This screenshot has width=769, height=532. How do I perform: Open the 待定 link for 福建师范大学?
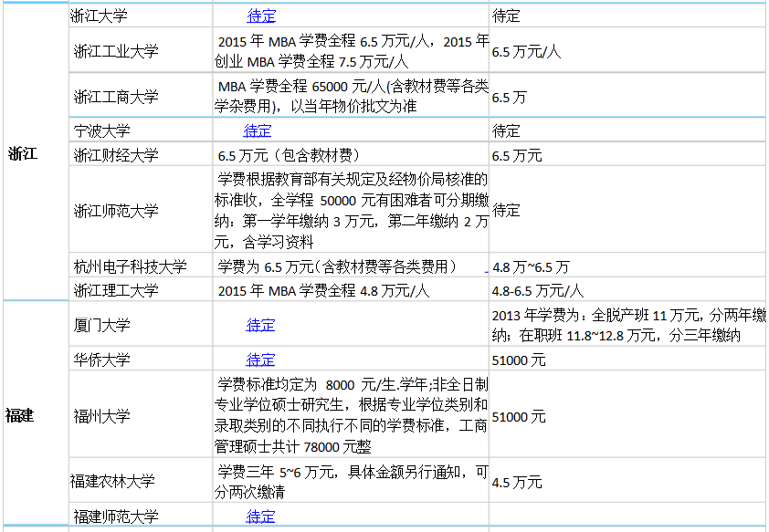[x=260, y=516]
